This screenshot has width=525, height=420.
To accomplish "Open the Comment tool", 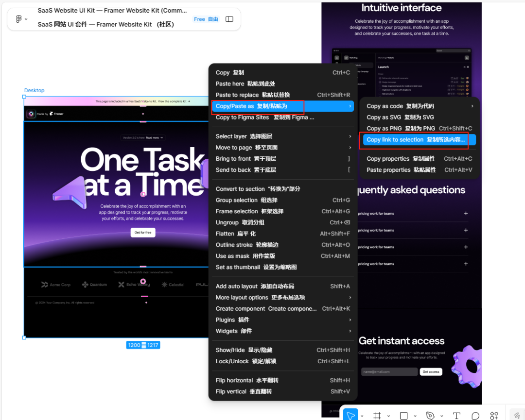I will pos(476,415).
